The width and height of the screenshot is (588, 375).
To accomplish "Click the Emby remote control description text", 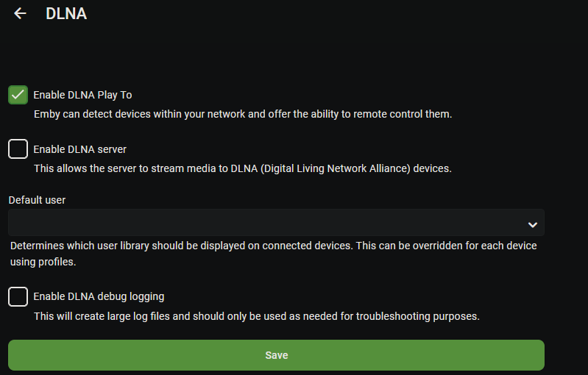I will click(243, 114).
